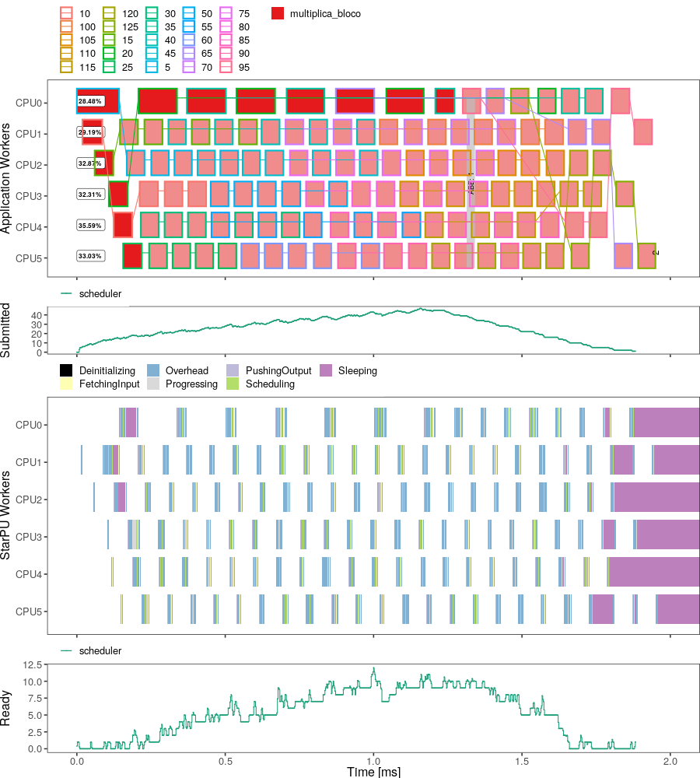
Task: Pick the legend box labeled 45
Action: coord(151,54)
